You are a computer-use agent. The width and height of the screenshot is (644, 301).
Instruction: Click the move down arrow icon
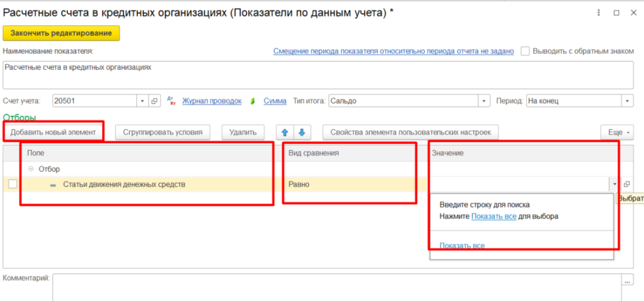click(302, 132)
